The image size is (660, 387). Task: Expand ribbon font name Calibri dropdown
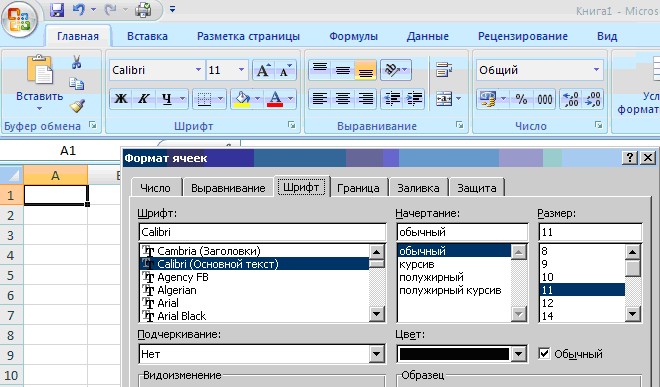click(198, 69)
